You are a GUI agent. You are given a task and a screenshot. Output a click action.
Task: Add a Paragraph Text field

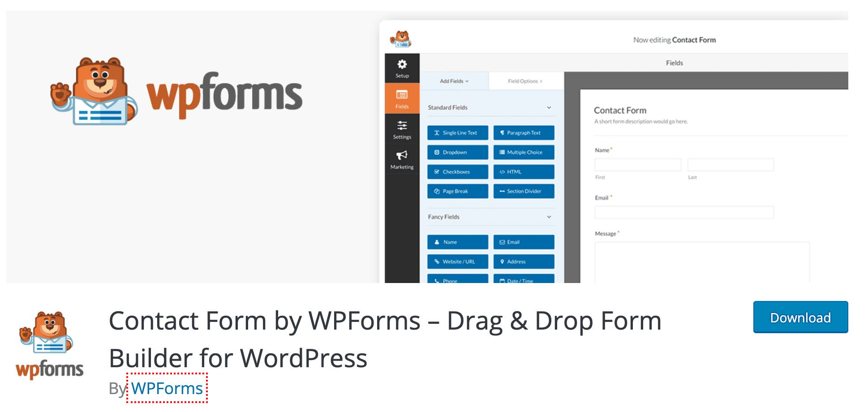pos(524,133)
